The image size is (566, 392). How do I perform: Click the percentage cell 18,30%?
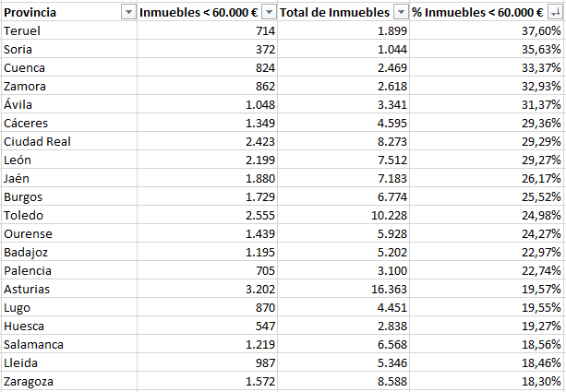point(487,381)
